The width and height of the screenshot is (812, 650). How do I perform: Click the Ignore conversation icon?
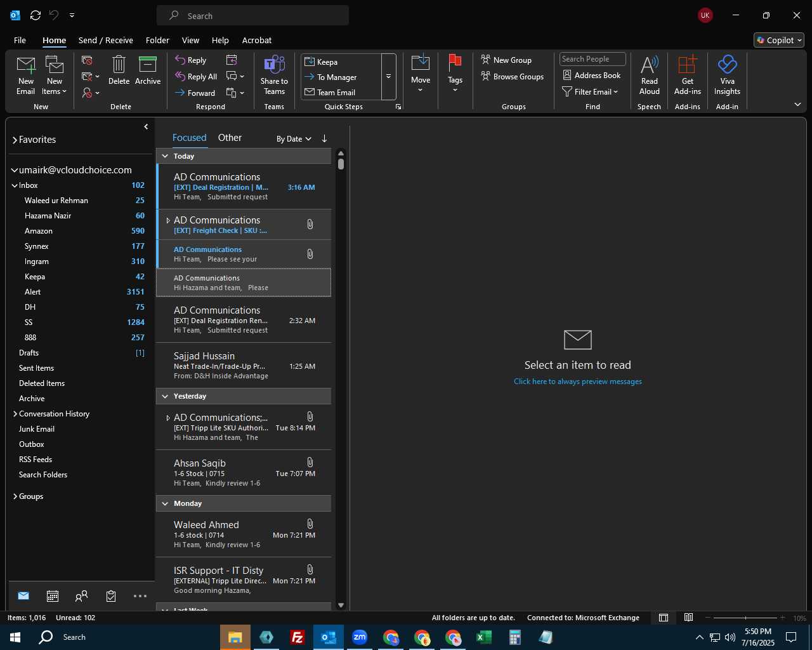[x=88, y=60]
